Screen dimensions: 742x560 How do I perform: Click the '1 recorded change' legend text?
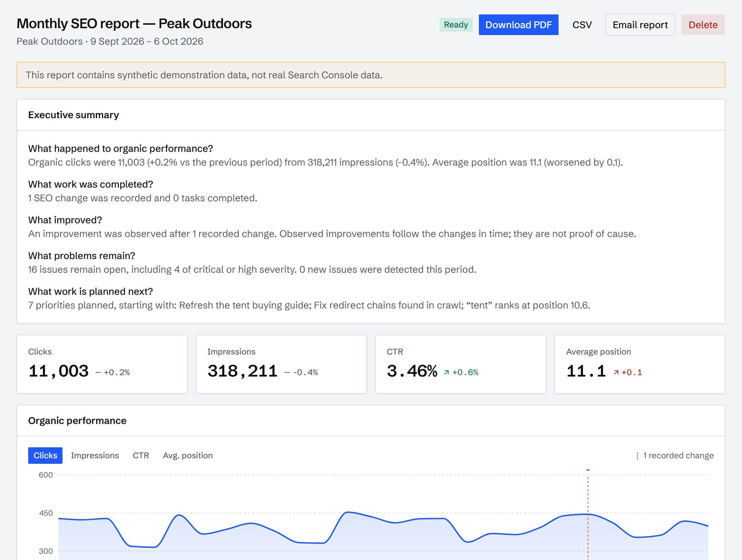(x=678, y=456)
